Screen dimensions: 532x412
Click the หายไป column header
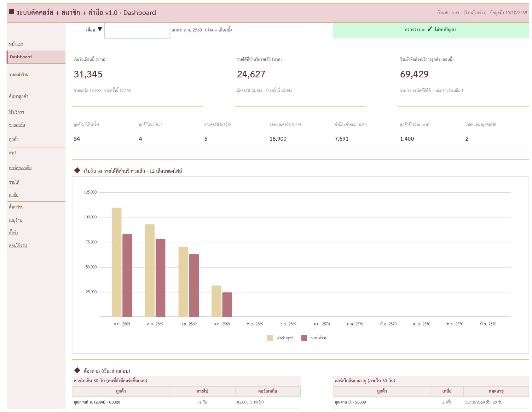coord(202,391)
